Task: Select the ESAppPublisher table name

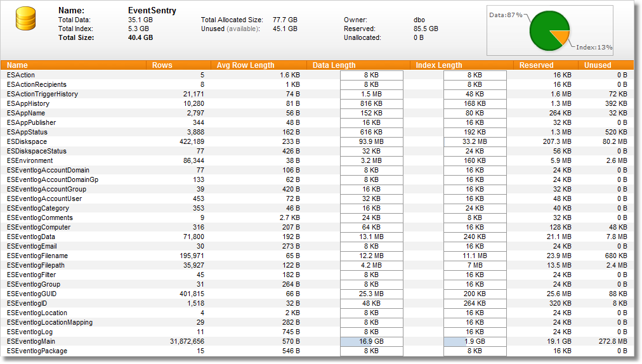Action: click(x=31, y=122)
